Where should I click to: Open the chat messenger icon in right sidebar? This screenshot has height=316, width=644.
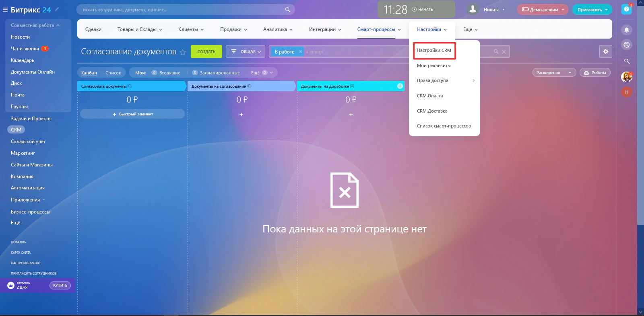point(626,45)
